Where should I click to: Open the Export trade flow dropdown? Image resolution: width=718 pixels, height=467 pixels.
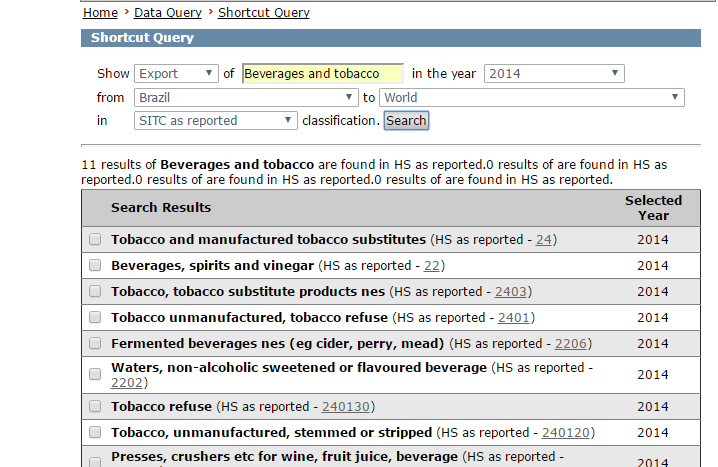pyautogui.click(x=176, y=73)
